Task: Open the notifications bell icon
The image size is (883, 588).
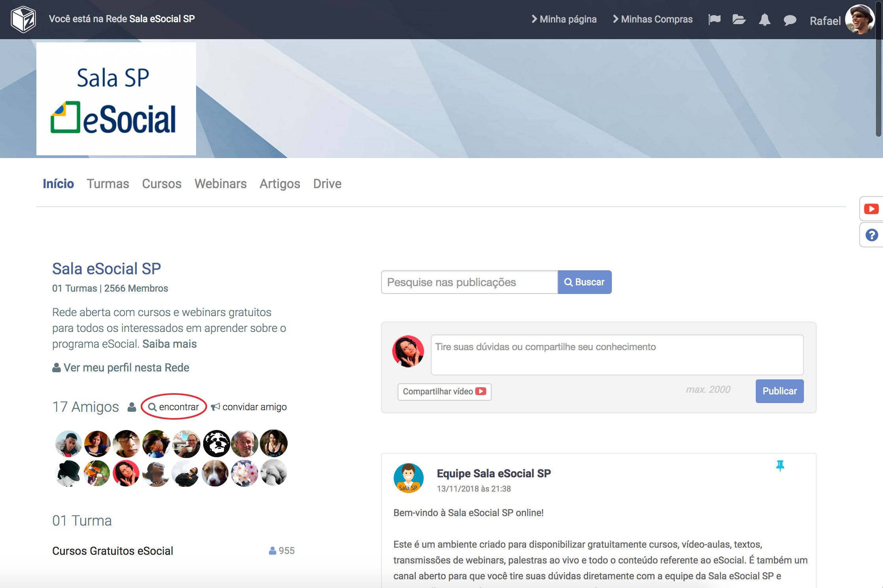Action: coord(764,19)
